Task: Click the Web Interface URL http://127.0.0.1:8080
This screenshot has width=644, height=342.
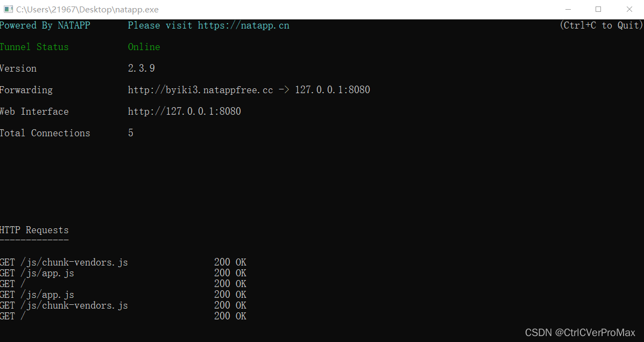Action: 185,111
